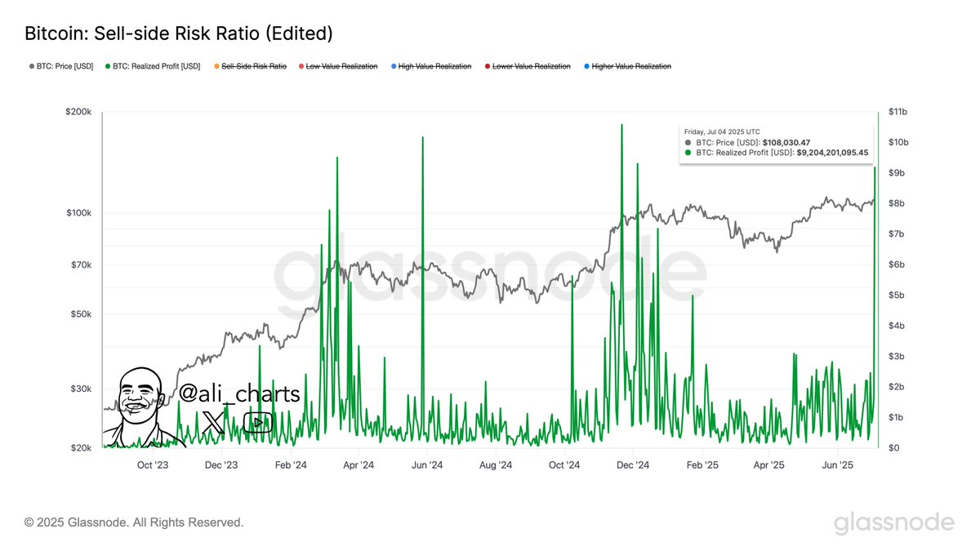Screen dimensions: 980x551
Task: Click the YouTube play icon in watermark
Action: tap(258, 422)
